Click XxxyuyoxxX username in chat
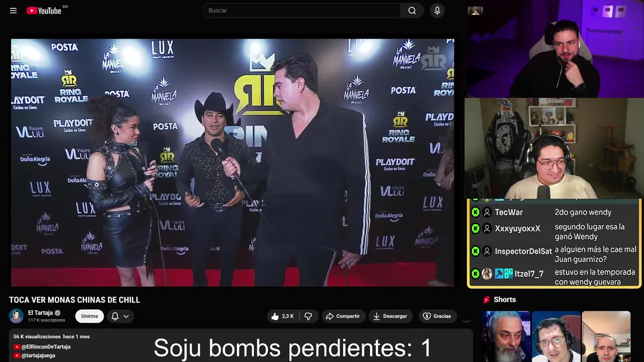644x362 pixels. [517, 229]
